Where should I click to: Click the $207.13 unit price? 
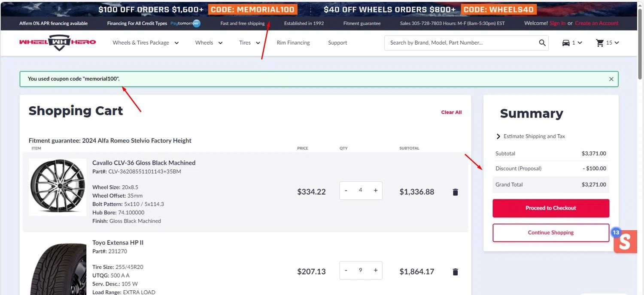[x=311, y=272]
